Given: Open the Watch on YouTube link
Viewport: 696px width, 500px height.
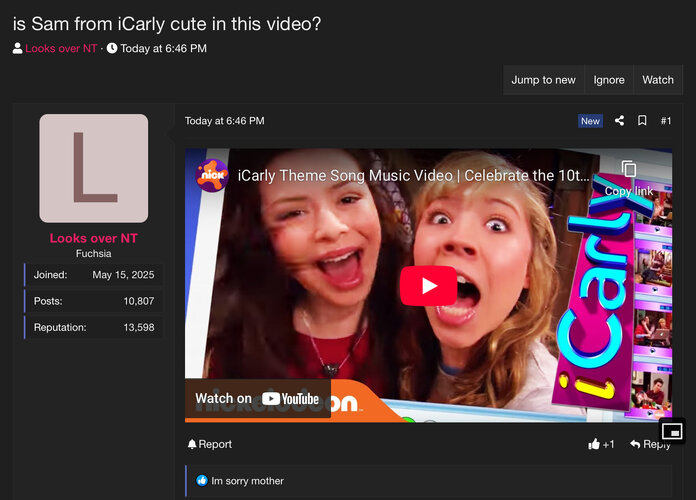Looking at the screenshot, I should pos(257,398).
